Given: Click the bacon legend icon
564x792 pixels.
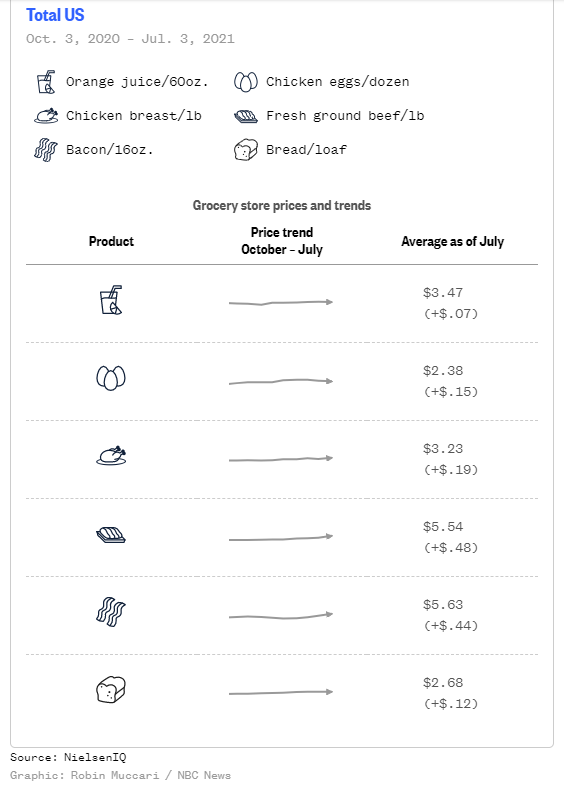Looking at the screenshot, I should [45, 150].
